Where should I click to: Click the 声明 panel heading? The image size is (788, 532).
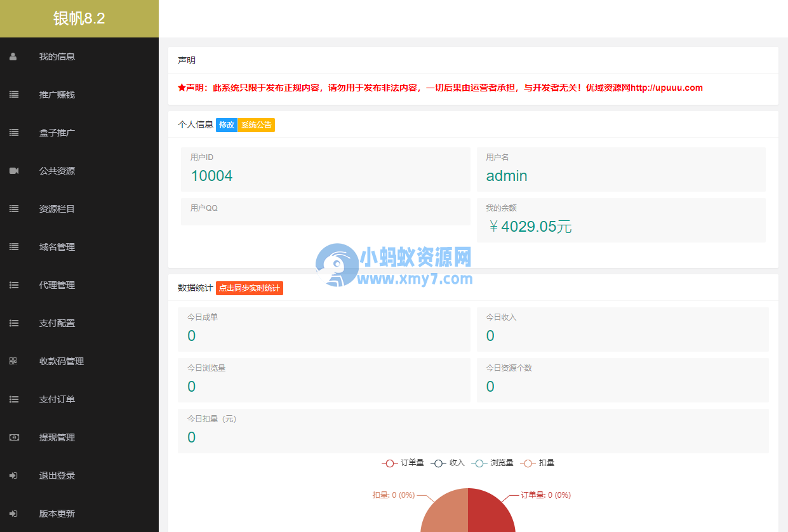click(x=187, y=60)
